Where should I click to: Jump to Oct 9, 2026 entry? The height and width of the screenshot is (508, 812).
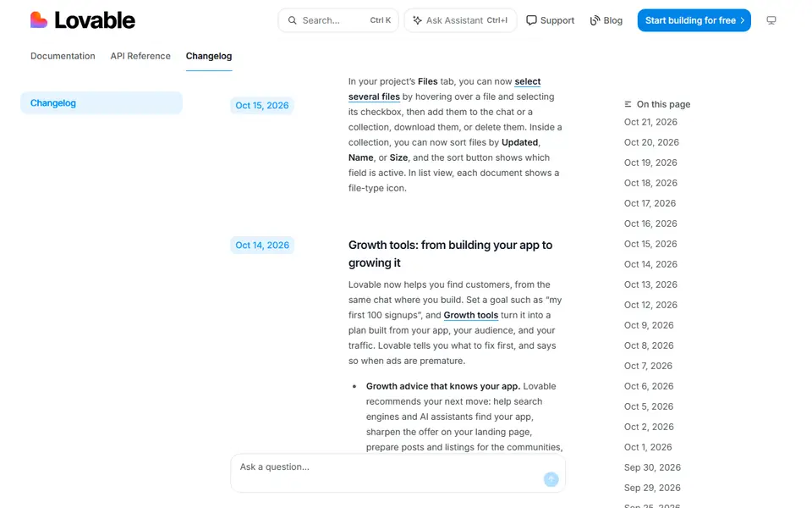(649, 325)
